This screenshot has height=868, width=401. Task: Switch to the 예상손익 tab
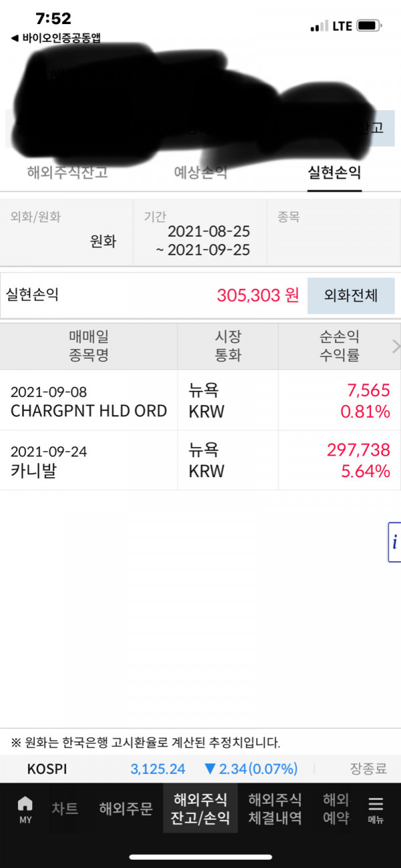click(x=200, y=172)
